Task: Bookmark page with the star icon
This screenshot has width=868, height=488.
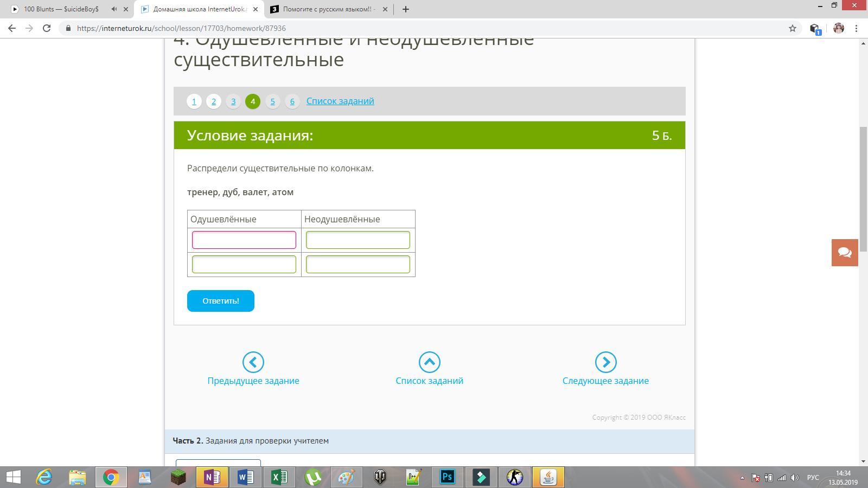Action: click(x=792, y=28)
